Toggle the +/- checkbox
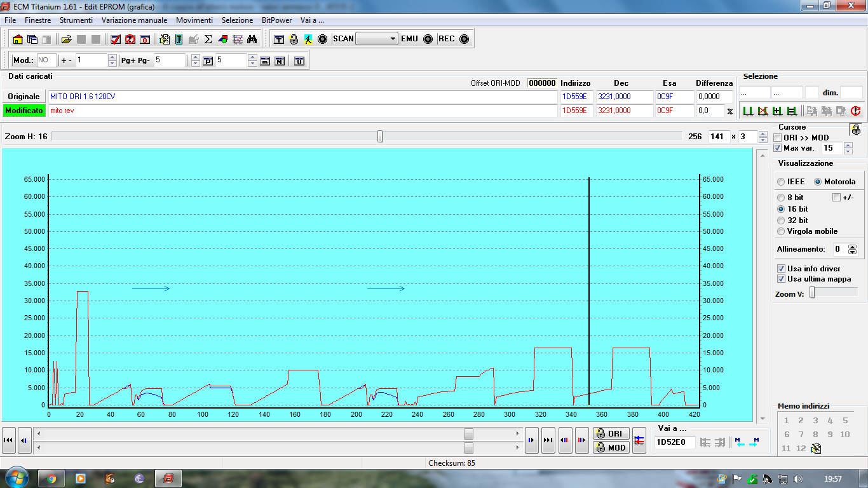Screen dimensions: 868x488 point(836,198)
